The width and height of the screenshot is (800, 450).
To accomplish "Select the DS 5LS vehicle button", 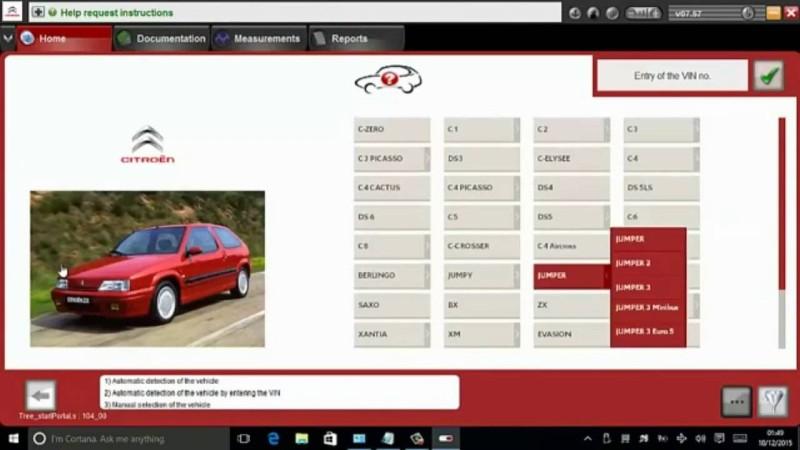I will coord(661,188).
